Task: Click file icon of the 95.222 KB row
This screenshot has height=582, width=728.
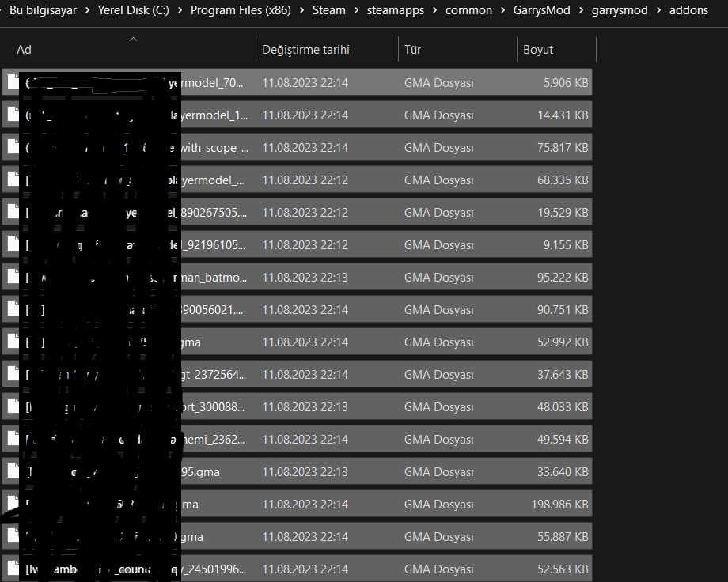Action: 13,277
